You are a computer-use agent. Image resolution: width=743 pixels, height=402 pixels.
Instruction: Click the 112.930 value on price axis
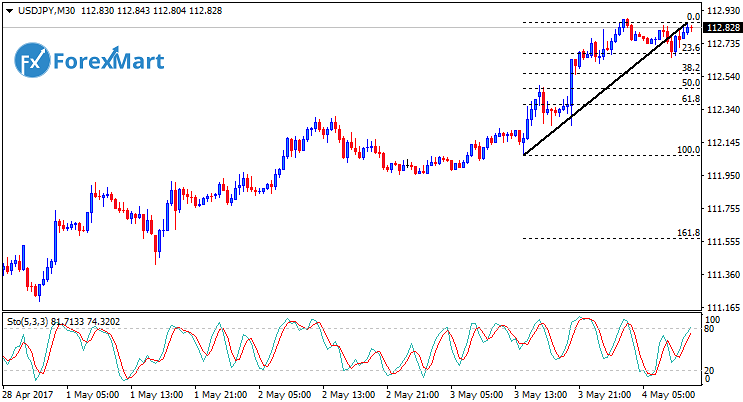(722, 11)
